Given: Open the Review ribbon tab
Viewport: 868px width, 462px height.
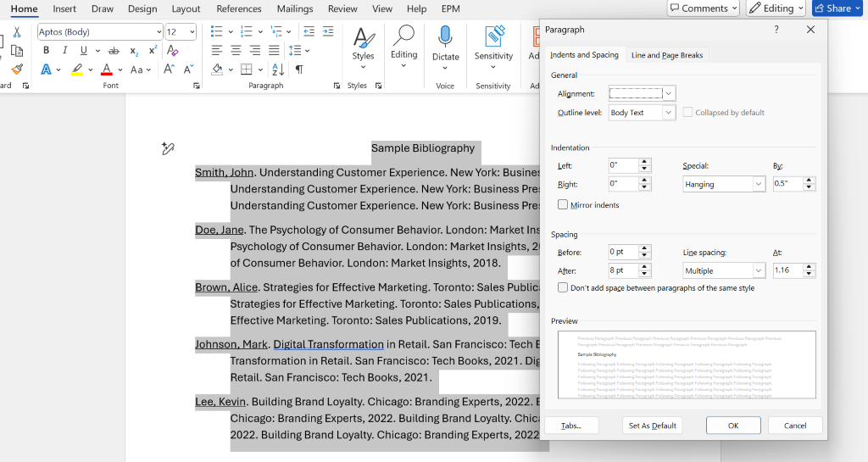Looking at the screenshot, I should tap(342, 8).
